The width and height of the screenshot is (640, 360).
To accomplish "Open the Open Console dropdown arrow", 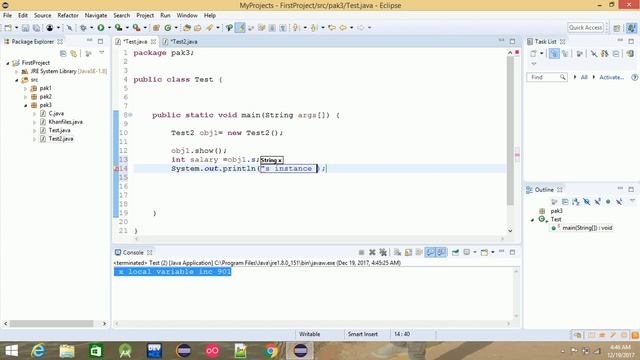I will pyautogui.click(x=493, y=253).
